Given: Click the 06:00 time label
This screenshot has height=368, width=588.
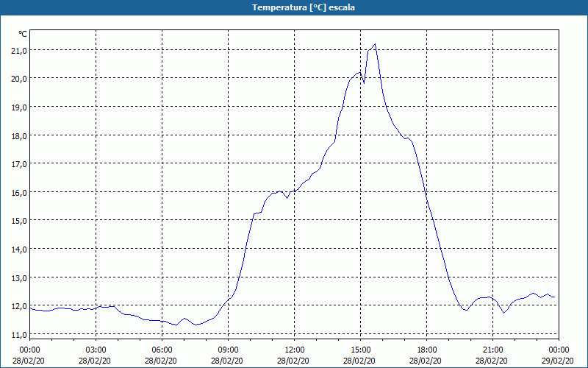Looking at the screenshot, I should (x=162, y=350).
